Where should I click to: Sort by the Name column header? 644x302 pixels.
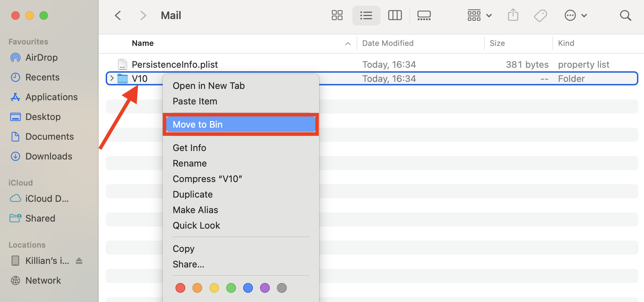143,43
